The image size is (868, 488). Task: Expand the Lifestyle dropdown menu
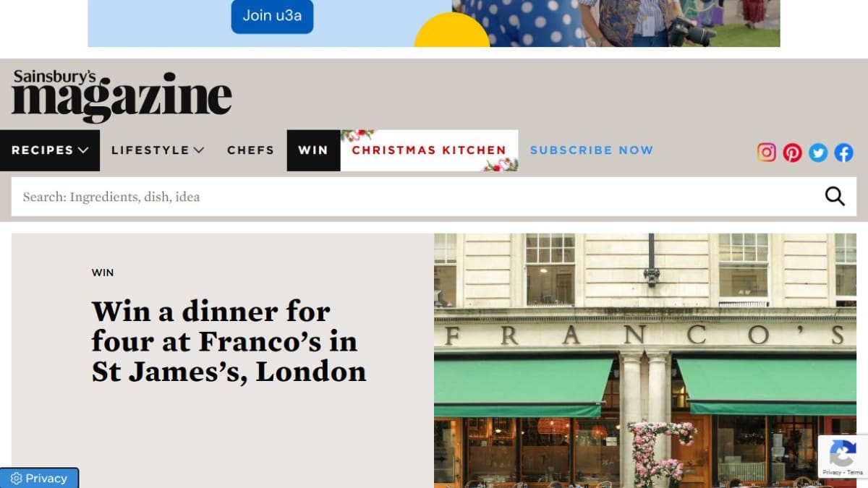pos(158,150)
